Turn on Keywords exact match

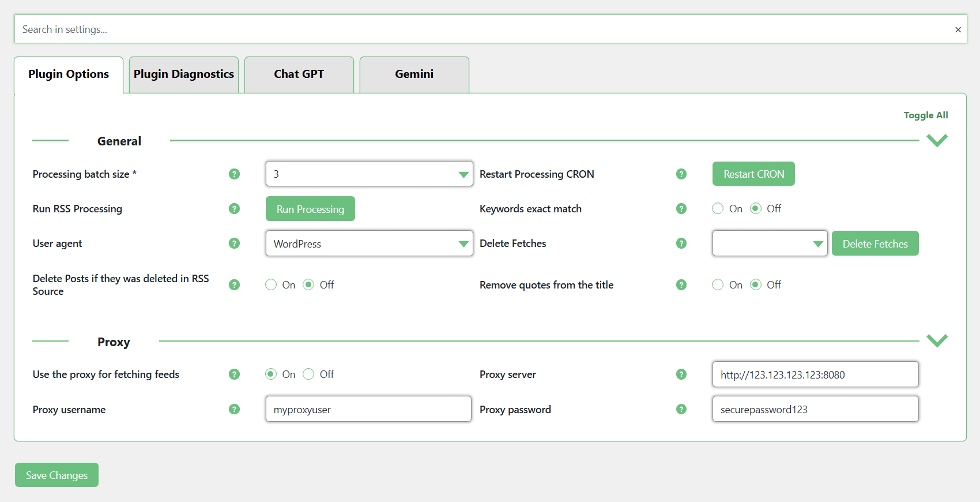point(718,209)
